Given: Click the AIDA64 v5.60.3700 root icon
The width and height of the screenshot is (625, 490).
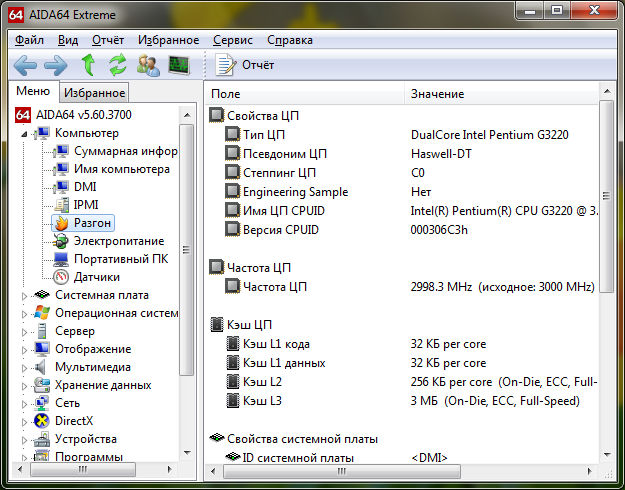Looking at the screenshot, I should [23, 115].
